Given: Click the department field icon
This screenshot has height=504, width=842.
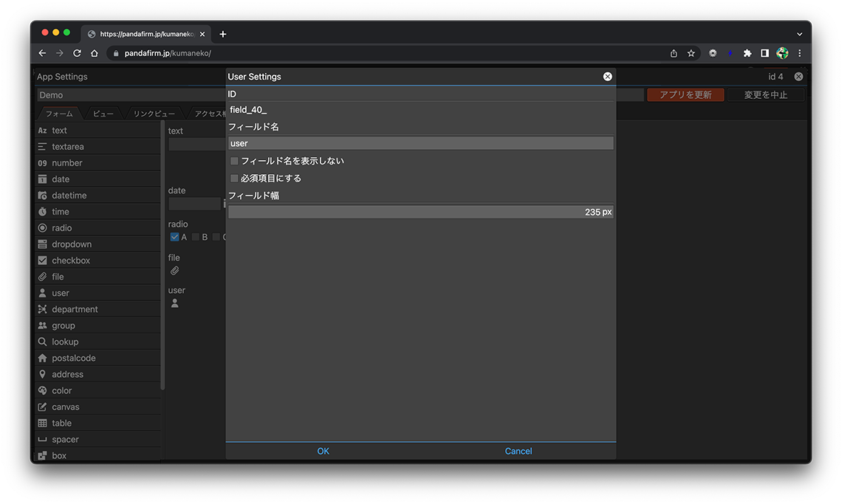Looking at the screenshot, I should pos(42,309).
